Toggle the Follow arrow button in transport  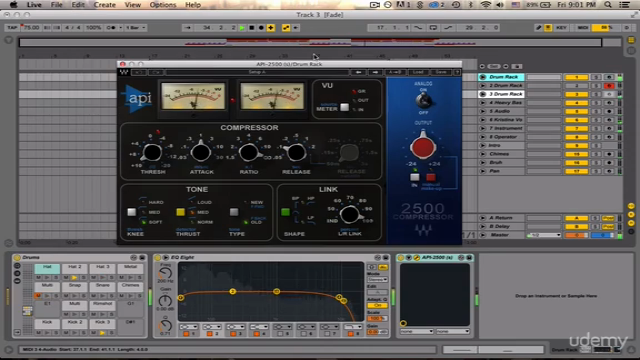pyautogui.click(x=188, y=28)
